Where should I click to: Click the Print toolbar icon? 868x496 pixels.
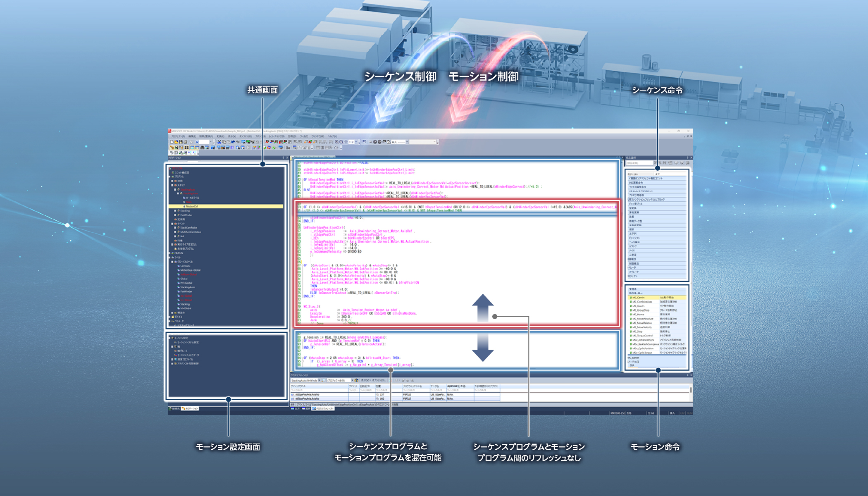(185, 142)
